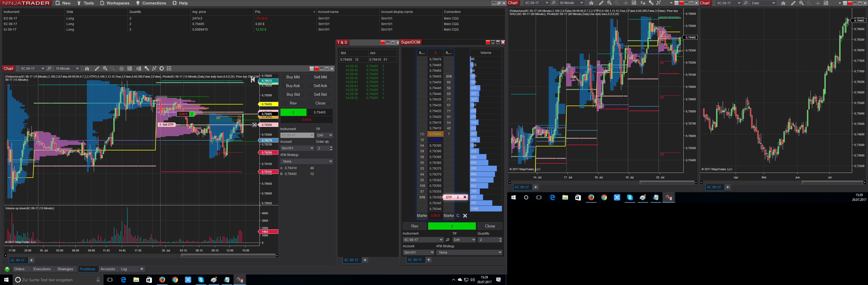Screen dimensions: 868x285
Task: Open drawing tools pencil in 60 Minute chart
Action: pyautogui.click(x=601, y=3)
